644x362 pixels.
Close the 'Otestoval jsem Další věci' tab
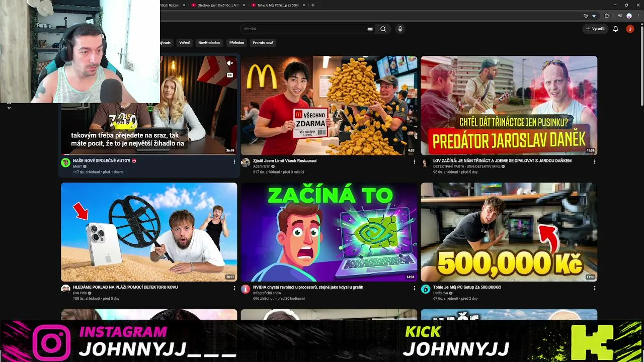245,5
